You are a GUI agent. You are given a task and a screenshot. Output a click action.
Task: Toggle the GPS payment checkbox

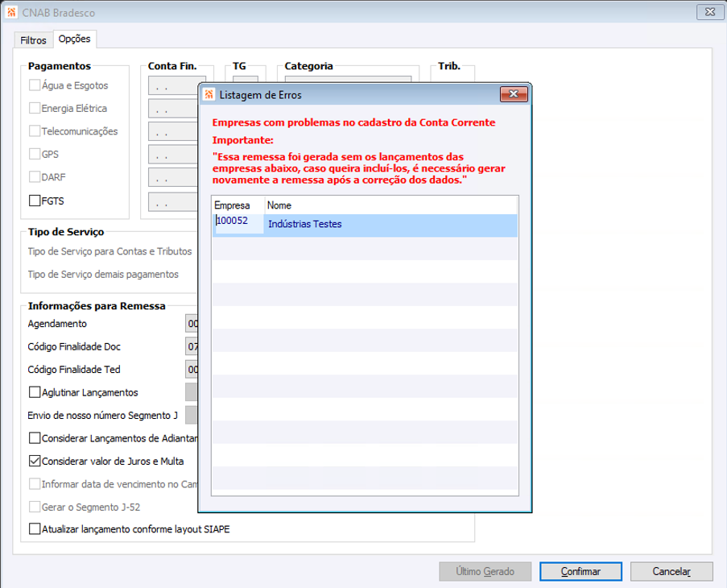(35, 154)
